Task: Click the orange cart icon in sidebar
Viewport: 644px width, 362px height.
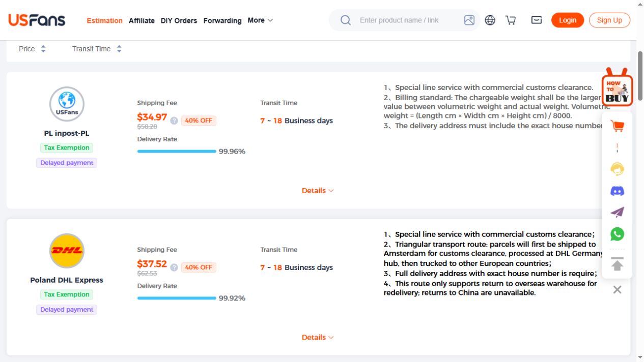Action: pyautogui.click(x=618, y=126)
